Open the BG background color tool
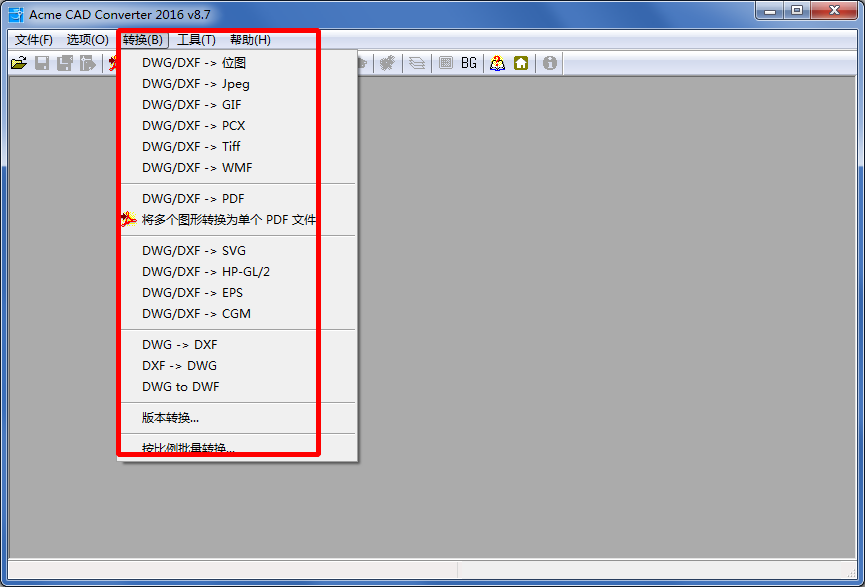The height and width of the screenshot is (587, 865). click(468, 62)
